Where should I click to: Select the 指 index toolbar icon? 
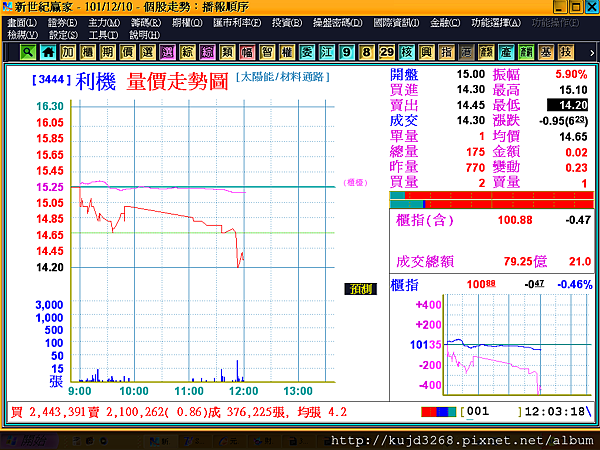point(446,52)
